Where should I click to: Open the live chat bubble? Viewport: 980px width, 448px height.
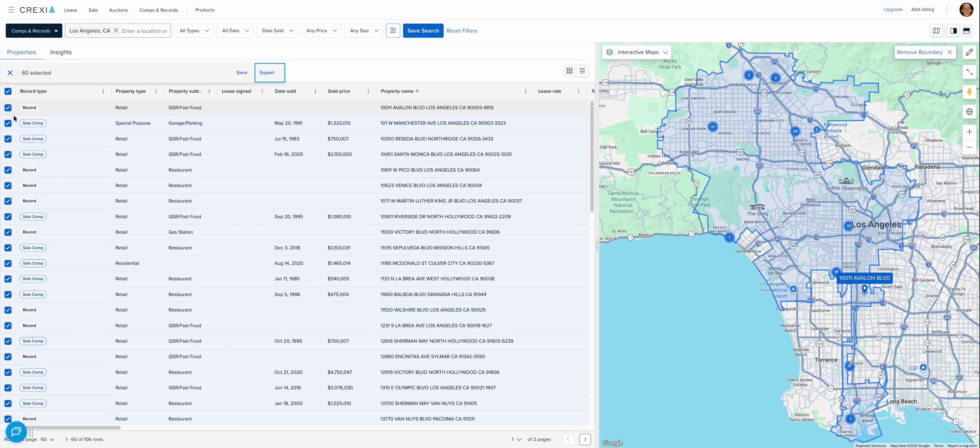pyautogui.click(x=16, y=432)
